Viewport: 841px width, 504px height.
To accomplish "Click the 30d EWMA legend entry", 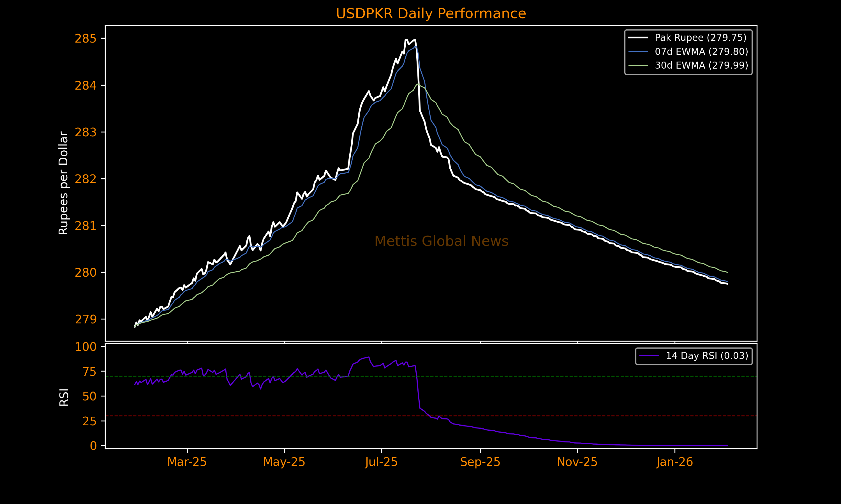I will point(701,65).
